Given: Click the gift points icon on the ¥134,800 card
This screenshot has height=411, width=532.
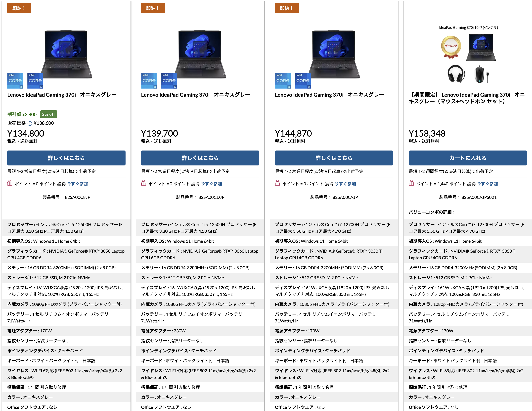Looking at the screenshot, I should click(x=10, y=183).
